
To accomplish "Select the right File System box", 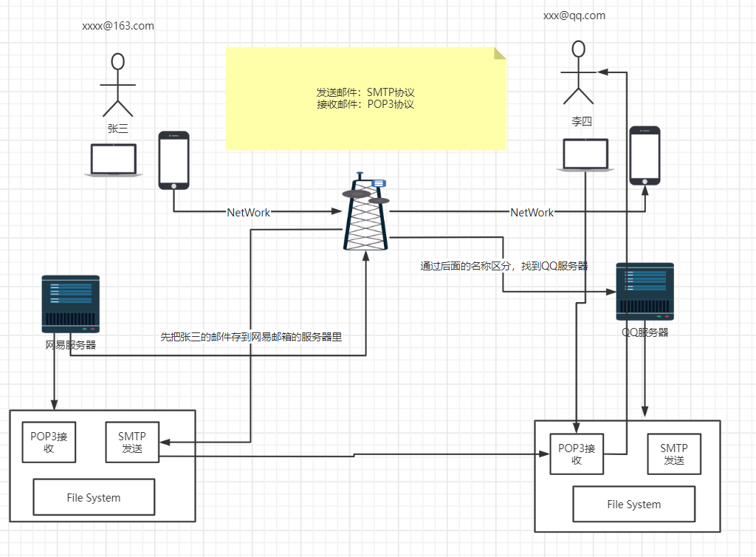I will [x=634, y=504].
